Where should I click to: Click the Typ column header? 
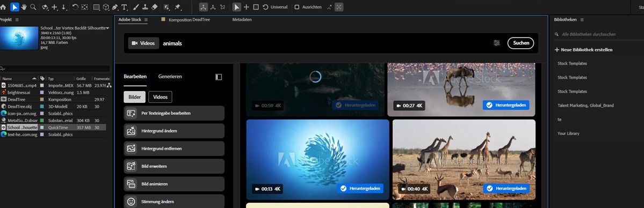[51, 78]
